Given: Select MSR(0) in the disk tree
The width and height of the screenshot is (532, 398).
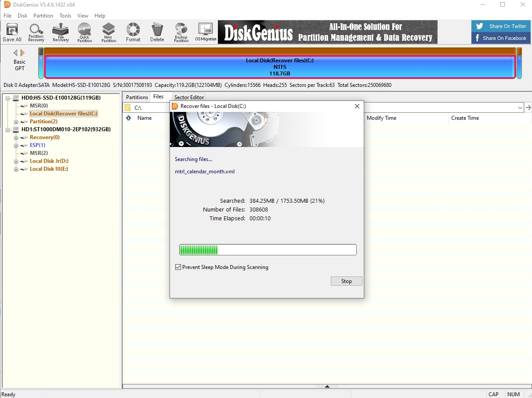Looking at the screenshot, I should [39, 106].
